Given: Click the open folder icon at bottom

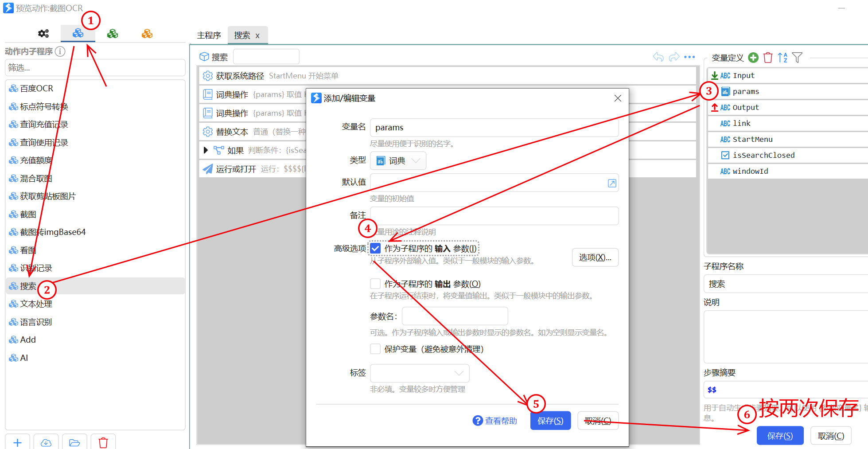Looking at the screenshot, I should tap(74, 442).
